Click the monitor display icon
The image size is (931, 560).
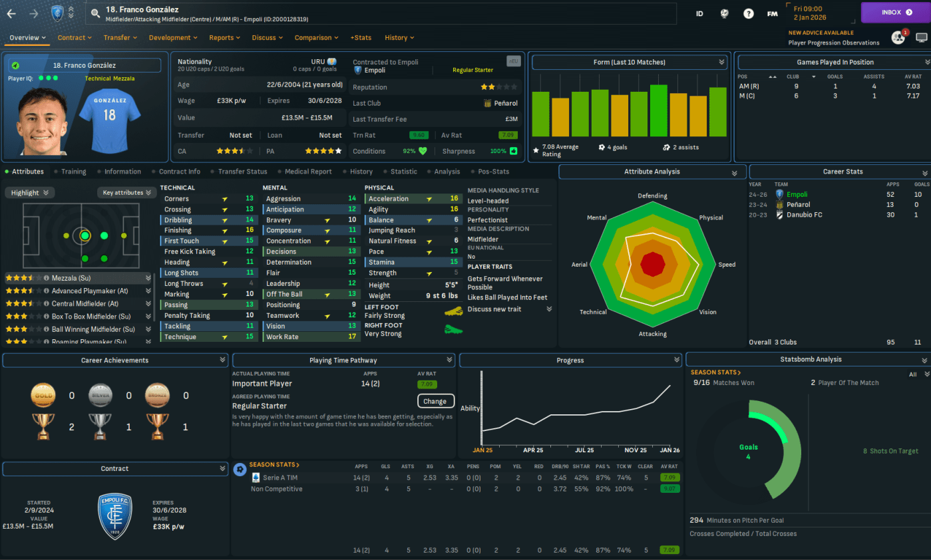tap(922, 37)
